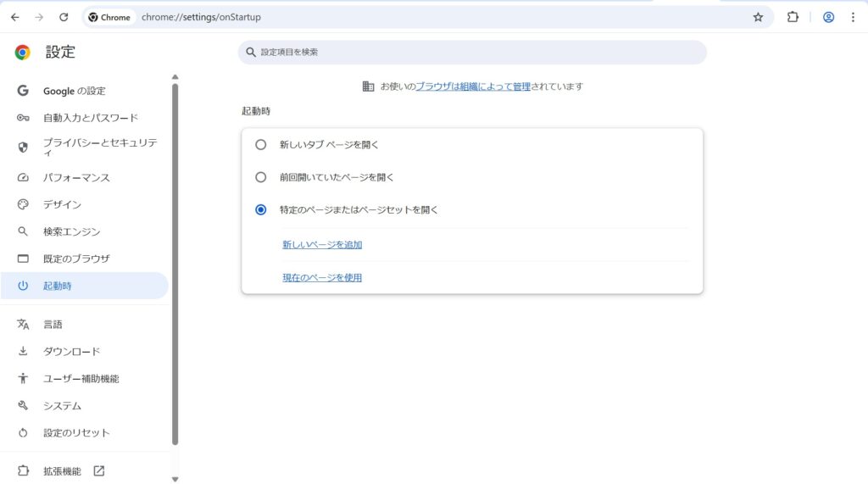Click the magnifier icon in settings search
Image resolution: width=868 pixels, height=484 pixels.
click(x=251, y=53)
